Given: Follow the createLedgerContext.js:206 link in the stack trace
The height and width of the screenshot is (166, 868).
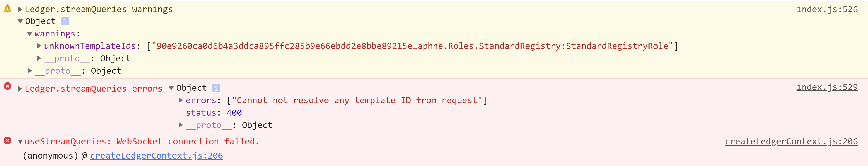Looking at the screenshot, I should click(x=156, y=156).
